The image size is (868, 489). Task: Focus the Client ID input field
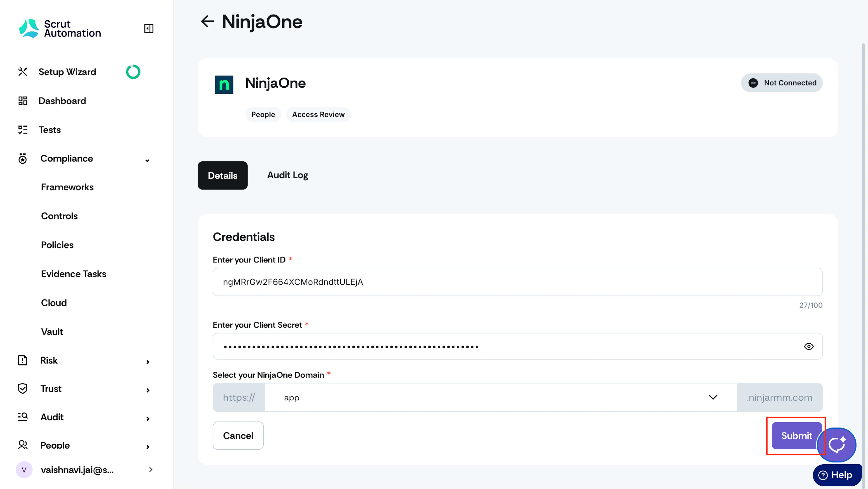tap(518, 282)
